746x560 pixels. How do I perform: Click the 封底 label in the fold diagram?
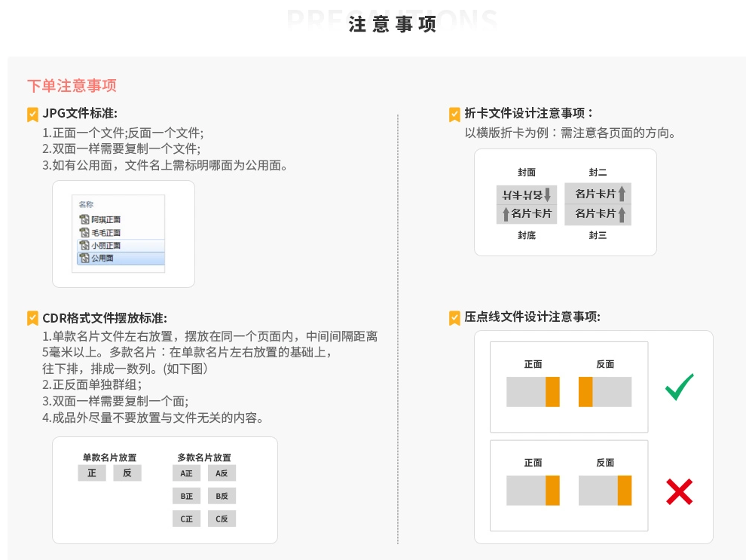(527, 235)
